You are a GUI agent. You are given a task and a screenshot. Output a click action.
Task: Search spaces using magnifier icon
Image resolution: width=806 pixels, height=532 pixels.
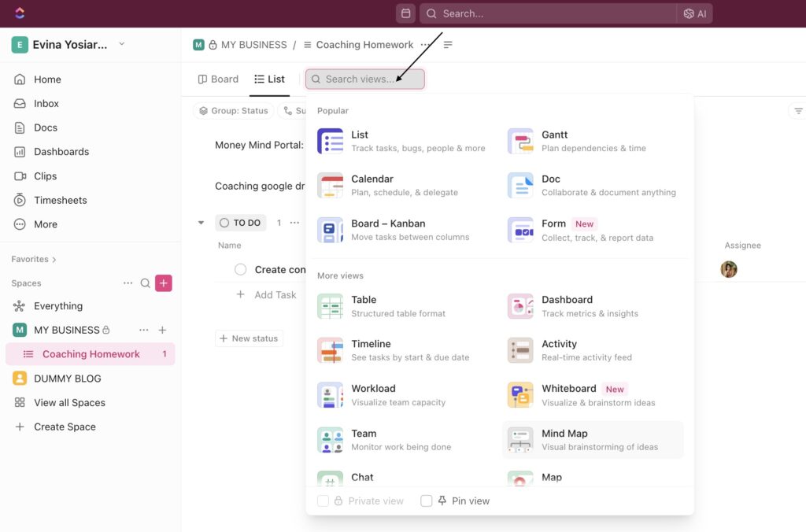click(x=146, y=283)
